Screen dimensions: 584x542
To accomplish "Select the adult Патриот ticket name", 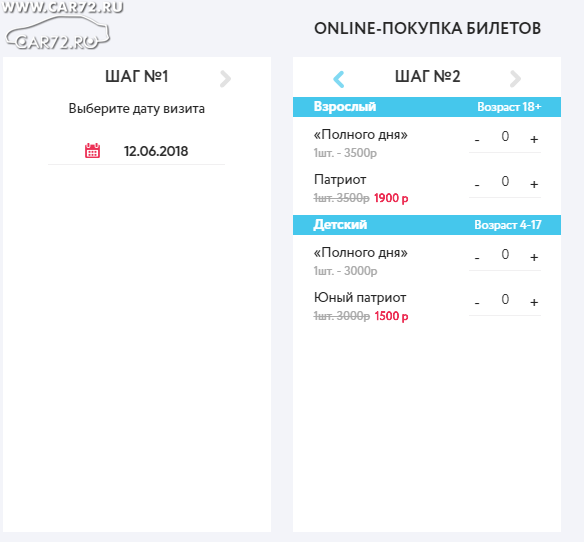I will (x=340, y=180).
